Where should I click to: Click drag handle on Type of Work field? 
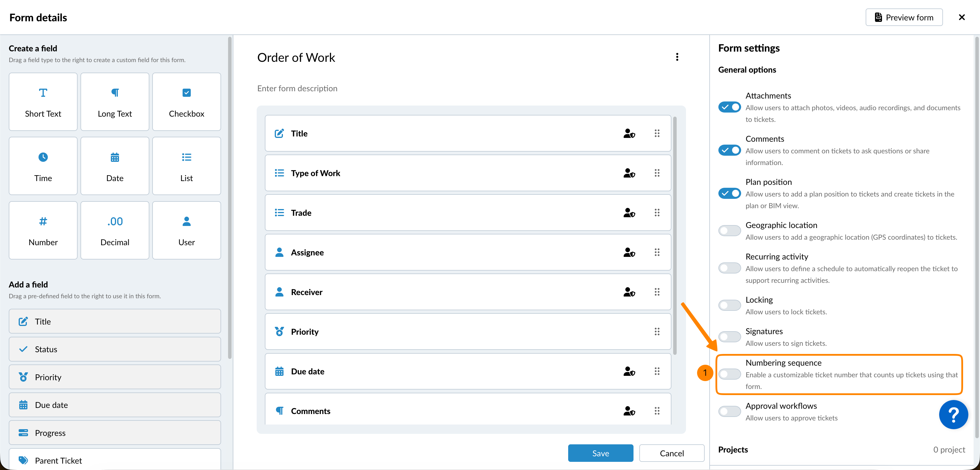tap(657, 173)
